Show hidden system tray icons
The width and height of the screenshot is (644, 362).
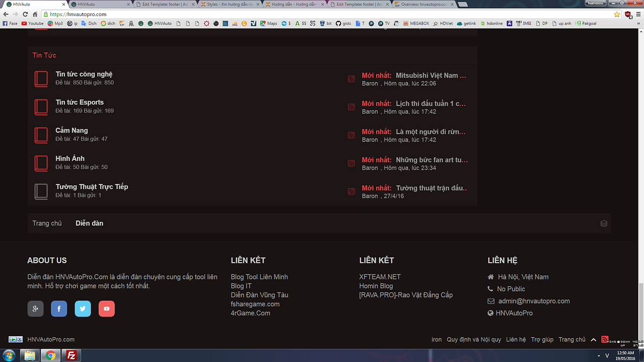tap(598, 356)
